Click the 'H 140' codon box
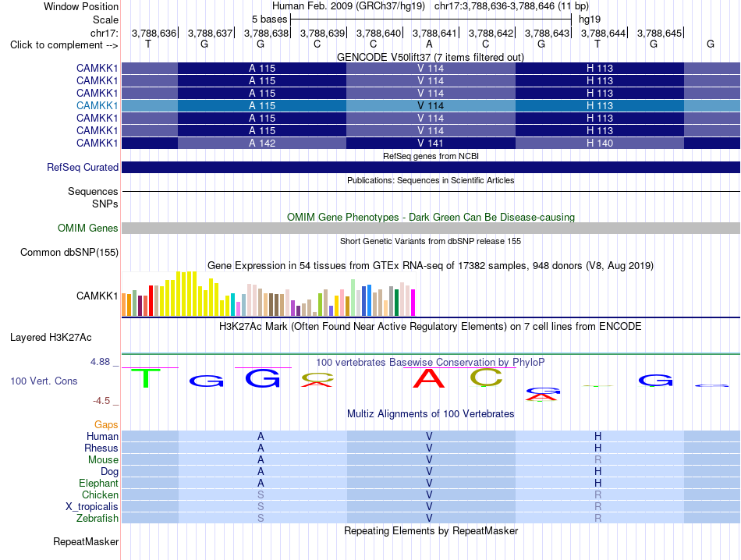This screenshot has height=560, width=741. pyautogui.click(x=600, y=144)
